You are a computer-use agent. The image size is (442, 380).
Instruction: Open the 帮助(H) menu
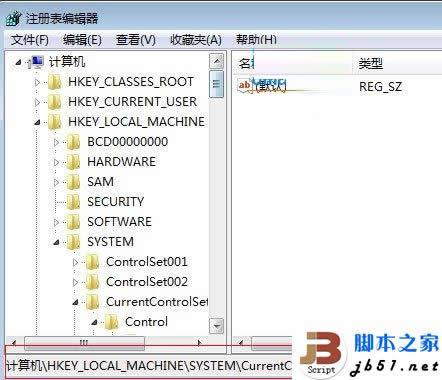[x=256, y=40]
